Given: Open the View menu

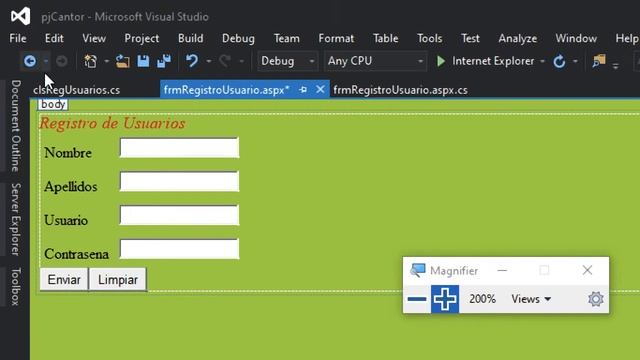Looking at the screenshot, I should (94, 38).
